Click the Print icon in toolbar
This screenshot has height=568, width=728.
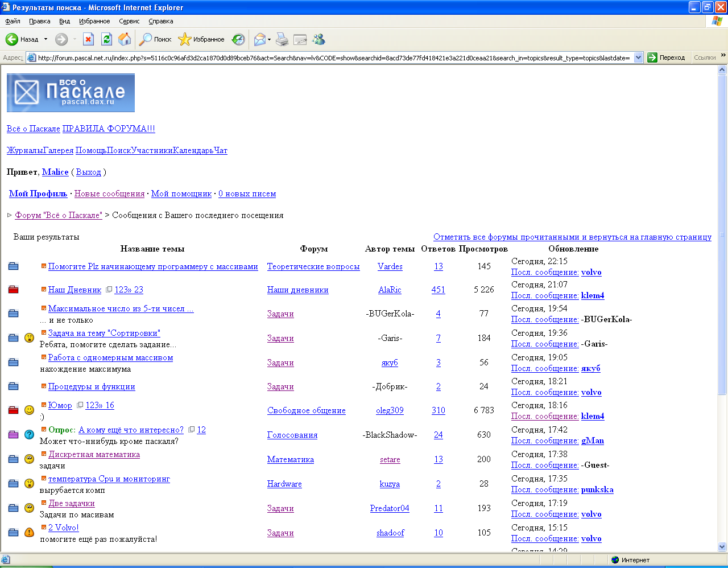(282, 39)
